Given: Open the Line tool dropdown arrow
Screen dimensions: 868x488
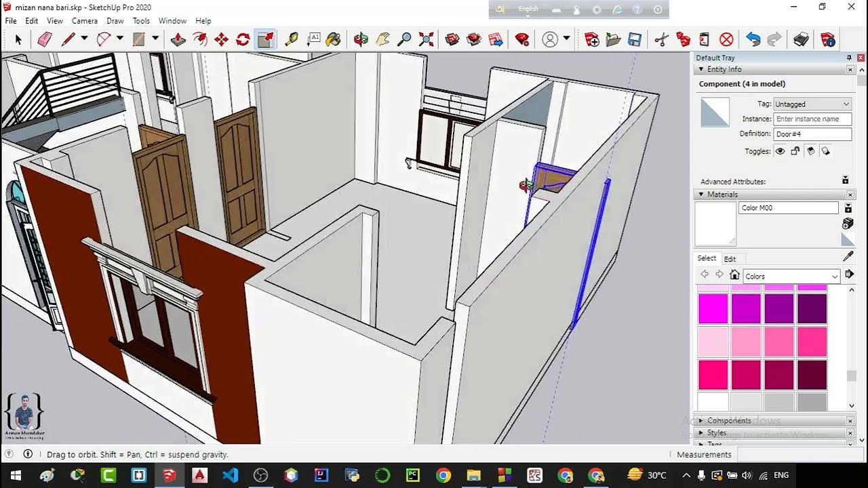Looking at the screenshot, I should click(84, 39).
